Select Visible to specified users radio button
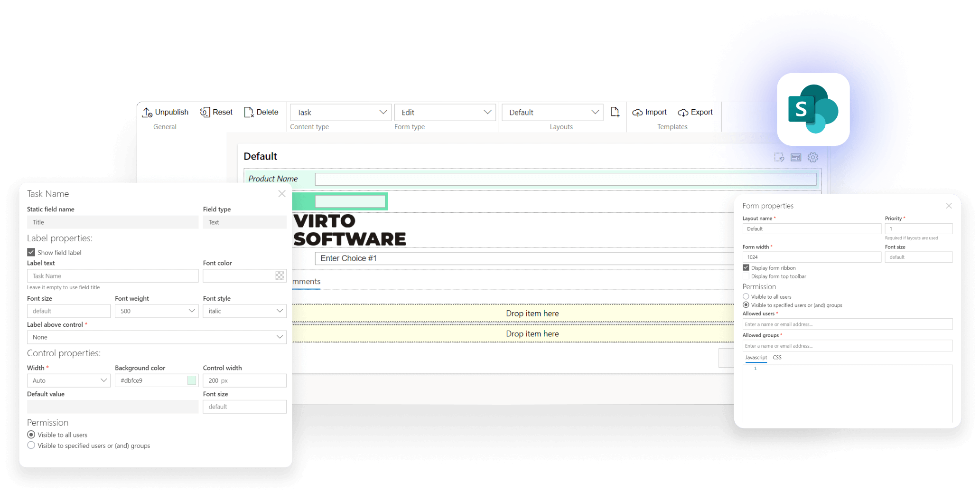 tap(31, 445)
